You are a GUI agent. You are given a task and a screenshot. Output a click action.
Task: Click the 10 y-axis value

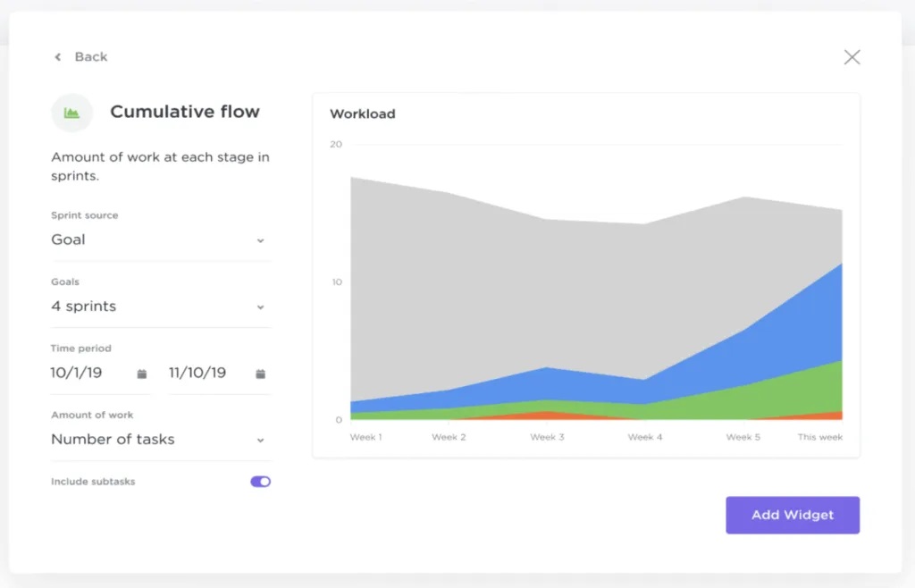pyautogui.click(x=337, y=281)
